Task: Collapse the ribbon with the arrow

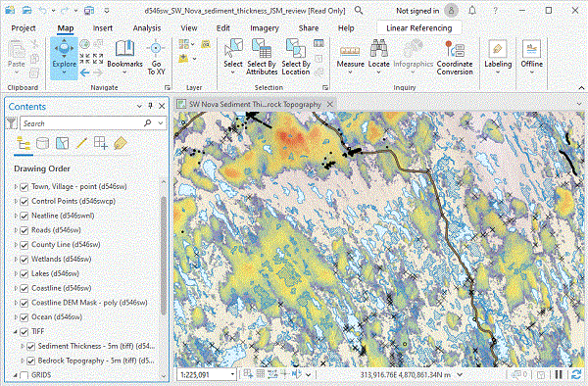Action: 581,88
